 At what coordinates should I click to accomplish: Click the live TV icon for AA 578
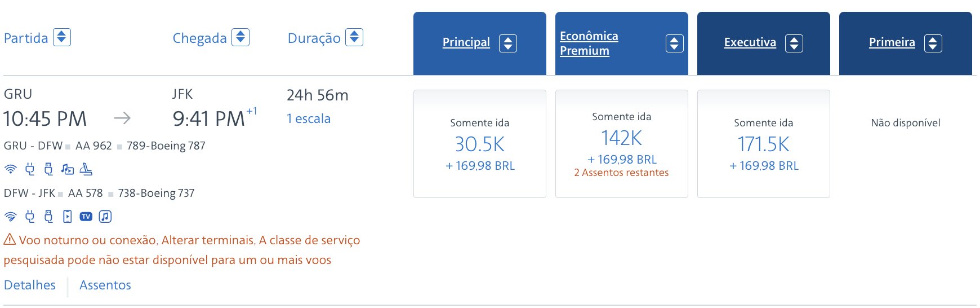coord(86,216)
